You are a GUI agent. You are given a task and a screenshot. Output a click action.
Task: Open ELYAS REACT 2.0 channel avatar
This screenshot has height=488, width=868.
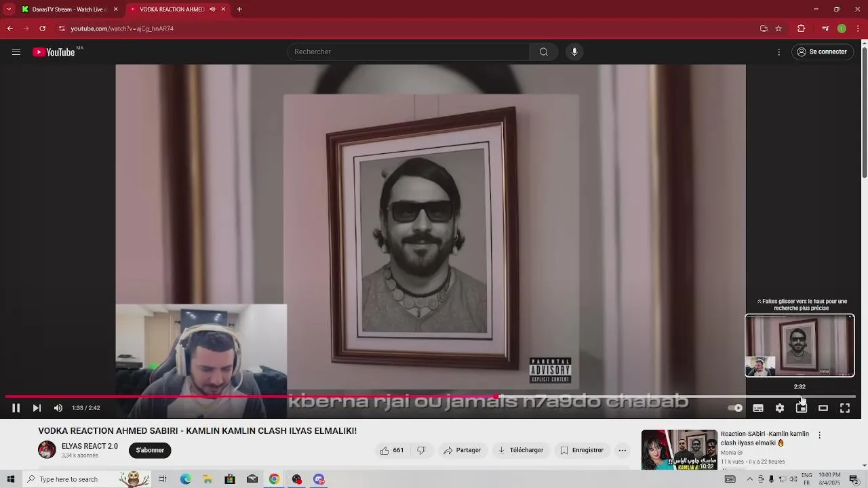click(47, 450)
